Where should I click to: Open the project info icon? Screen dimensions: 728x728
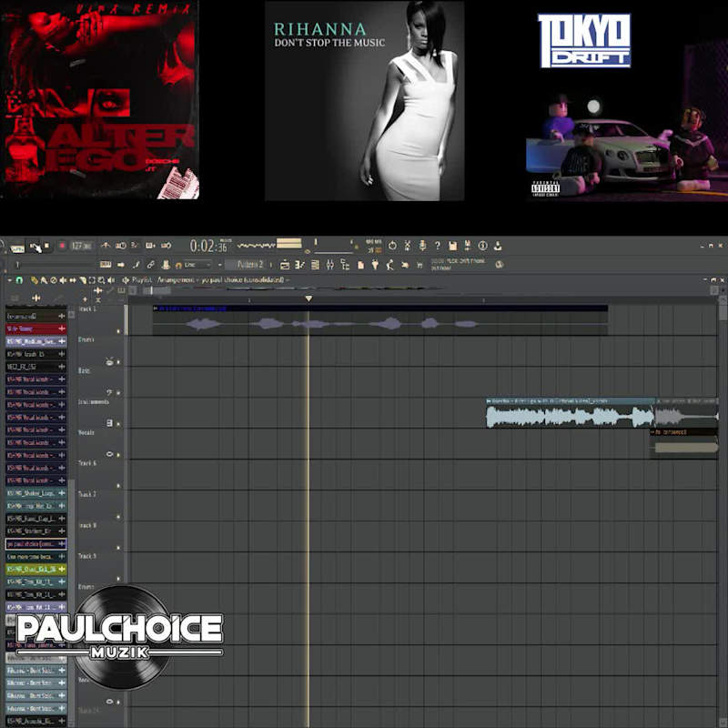483,246
